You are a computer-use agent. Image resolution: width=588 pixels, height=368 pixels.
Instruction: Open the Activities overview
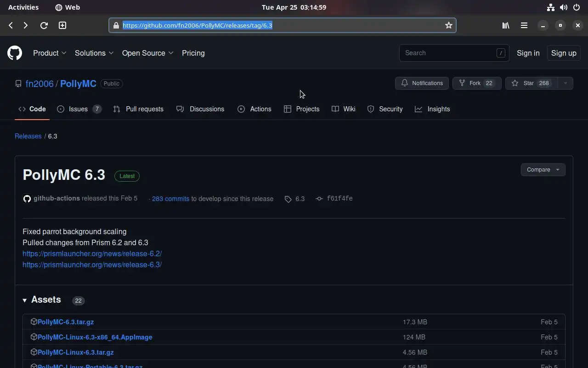click(23, 7)
